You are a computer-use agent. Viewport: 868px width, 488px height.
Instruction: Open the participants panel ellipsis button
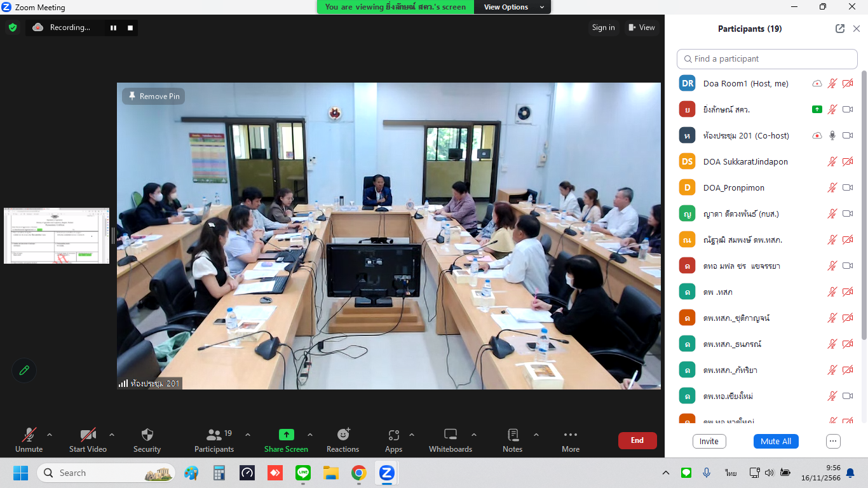pyautogui.click(x=833, y=441)
